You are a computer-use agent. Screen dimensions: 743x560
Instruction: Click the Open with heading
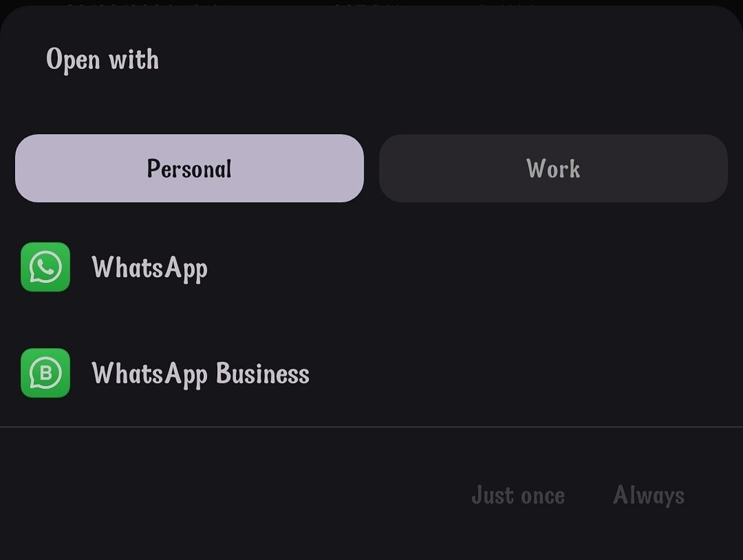click(x=102, y=59)
